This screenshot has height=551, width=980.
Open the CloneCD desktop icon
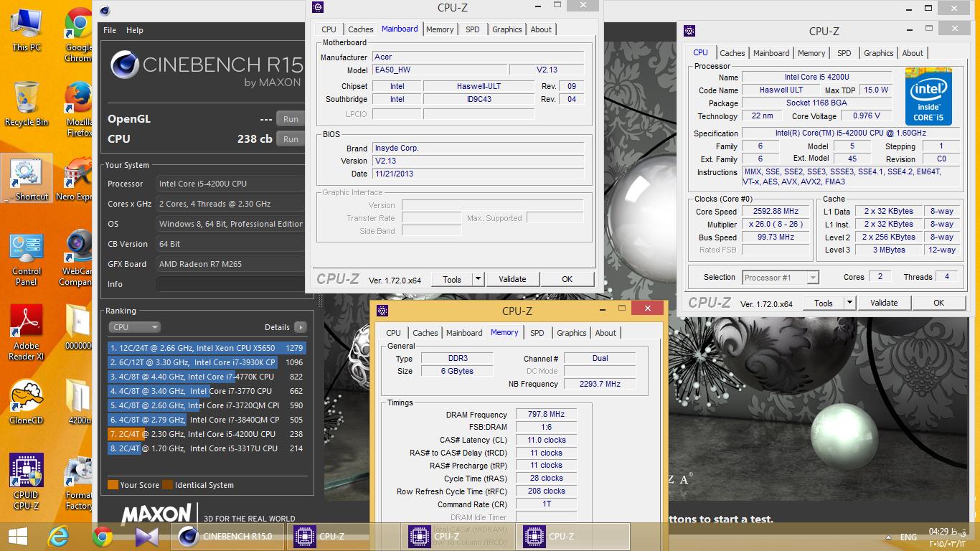tap(27, 402)
